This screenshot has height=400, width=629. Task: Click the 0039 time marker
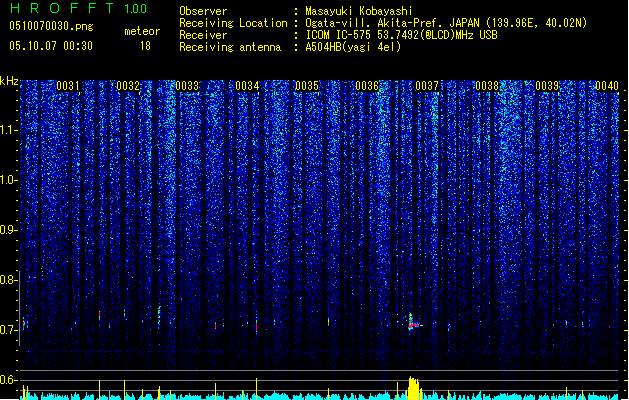coord(547,86)
